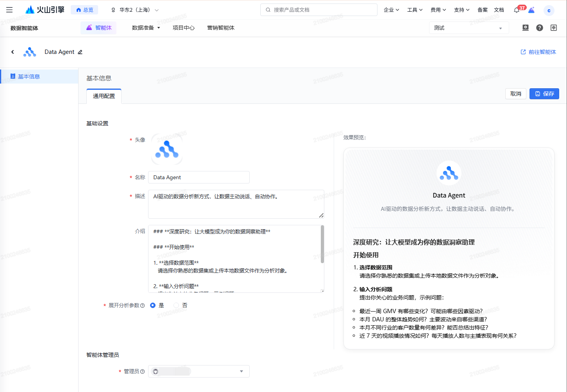Click into the 描述 text area
The width and height of the screenshot is (567, 392).
(x=236, y=204)
